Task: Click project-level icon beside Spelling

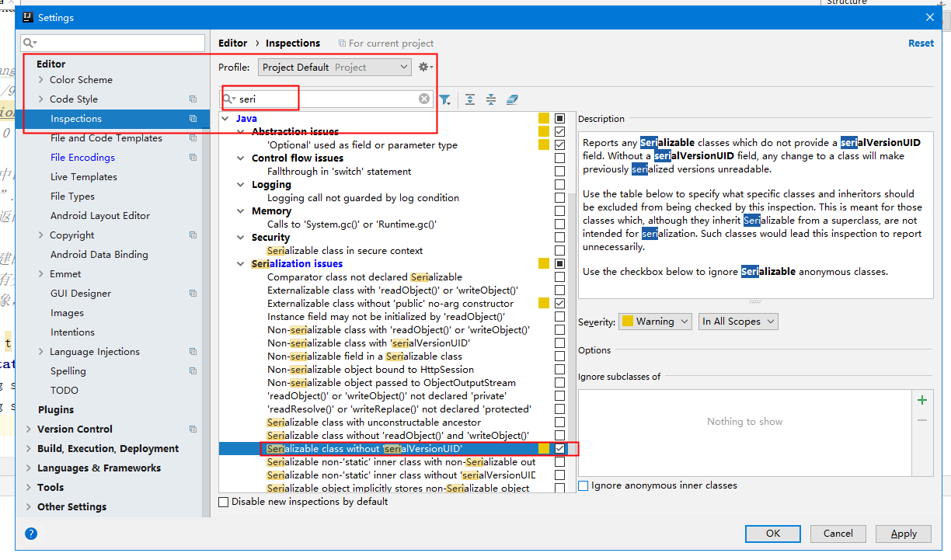Action: [193, 371]
